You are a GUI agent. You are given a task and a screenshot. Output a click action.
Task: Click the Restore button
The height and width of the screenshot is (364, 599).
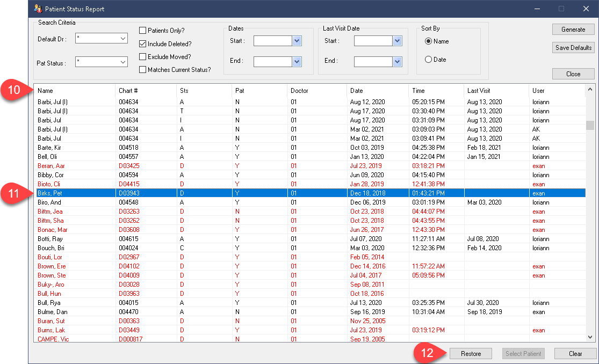point(471,354)
